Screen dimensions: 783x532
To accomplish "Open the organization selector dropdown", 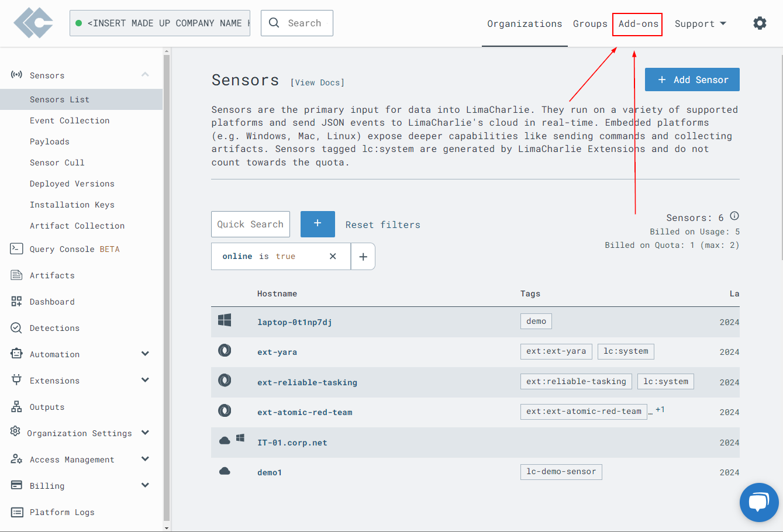I will click(160, 23).
